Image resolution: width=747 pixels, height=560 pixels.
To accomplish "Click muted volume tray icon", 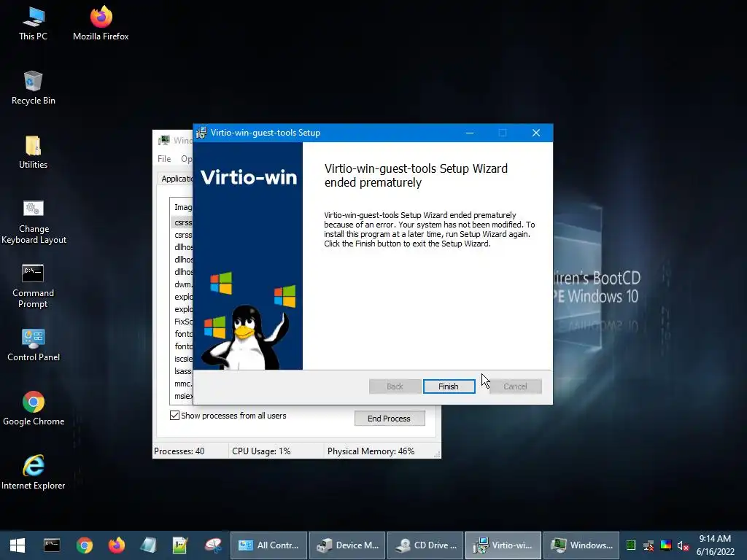I will 683,545.
